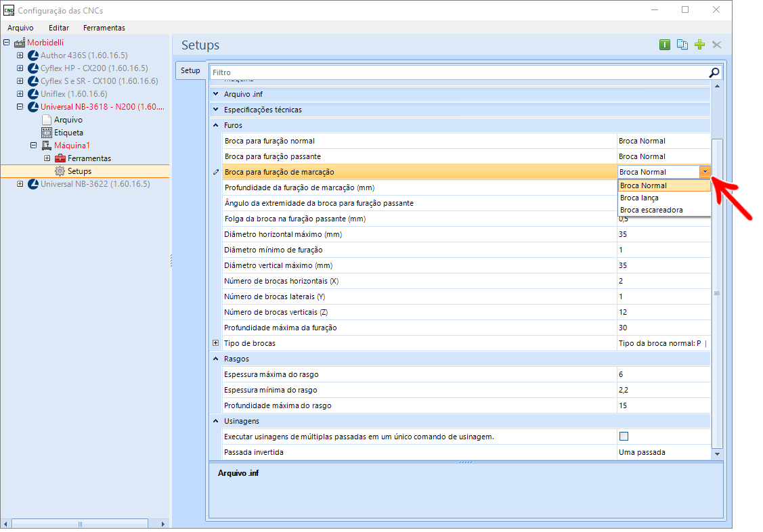Expand the Cyflex HP - CX200 node
The width and height of the screenshot is (763, 532).
[x=20, y=68]
